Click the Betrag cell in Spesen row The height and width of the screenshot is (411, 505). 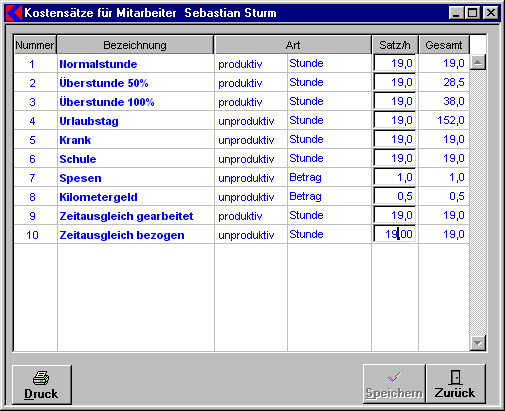[305, 177]
